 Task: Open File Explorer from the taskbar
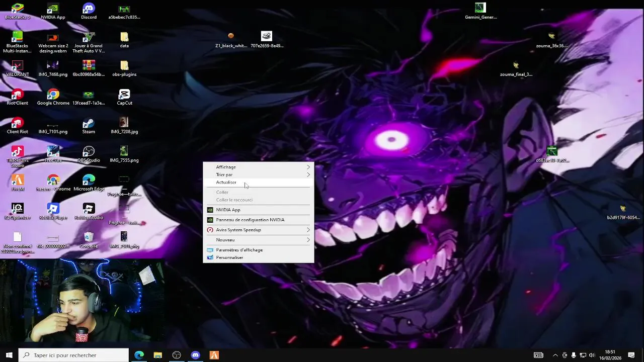[x=157, y=355]
